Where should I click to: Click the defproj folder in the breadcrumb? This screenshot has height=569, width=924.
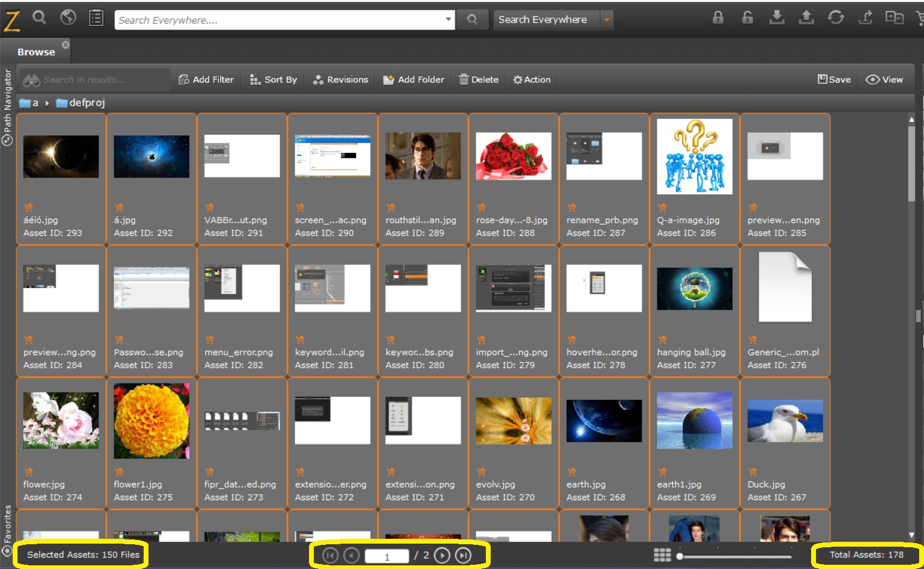tap(81, 103)
